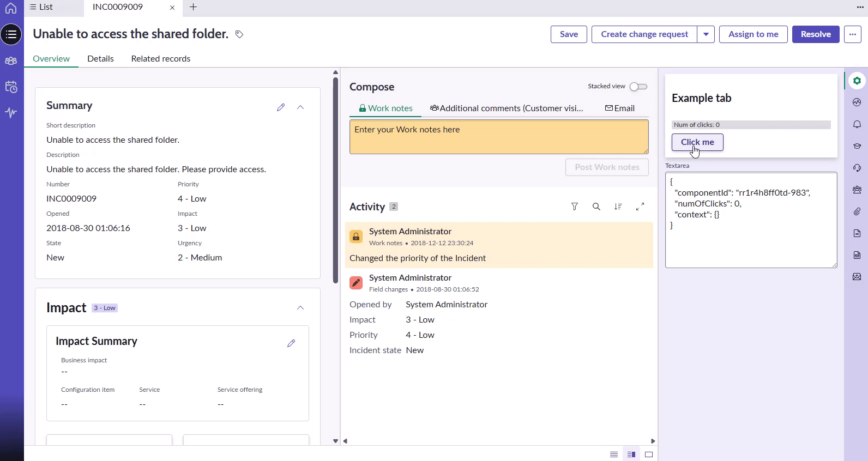Search the Activity stream
Image resolution: width=868 pixels, height=461 pixels.
click(596, 207)
